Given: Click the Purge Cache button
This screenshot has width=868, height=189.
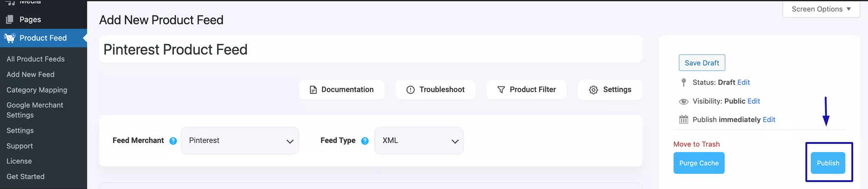Looking at the screenshot, I should (x=699, y=163).
